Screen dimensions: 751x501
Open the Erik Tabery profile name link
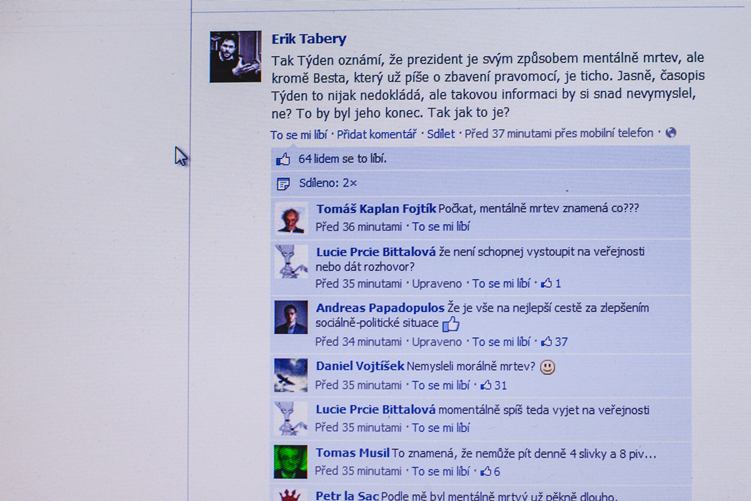point(309,39)
